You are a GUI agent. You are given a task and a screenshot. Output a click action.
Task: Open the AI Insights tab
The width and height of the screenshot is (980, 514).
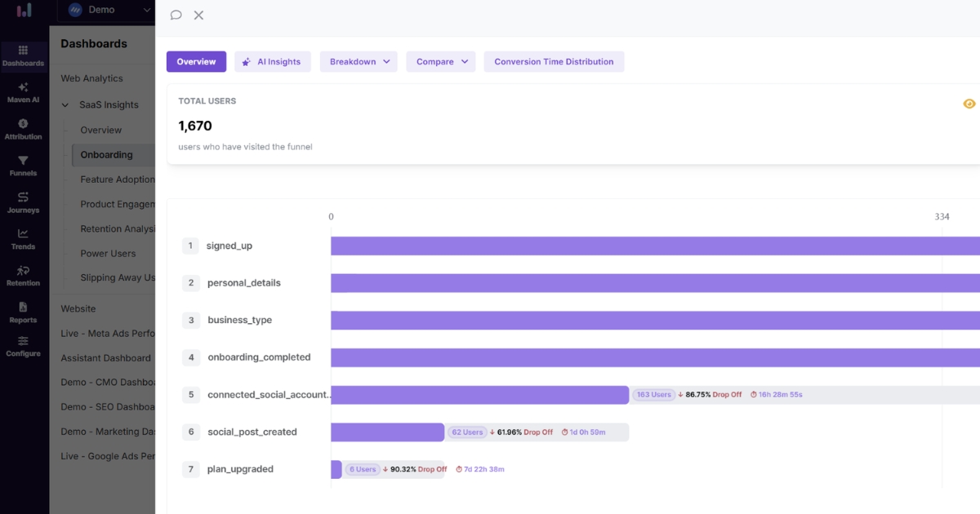pos(272,61)
